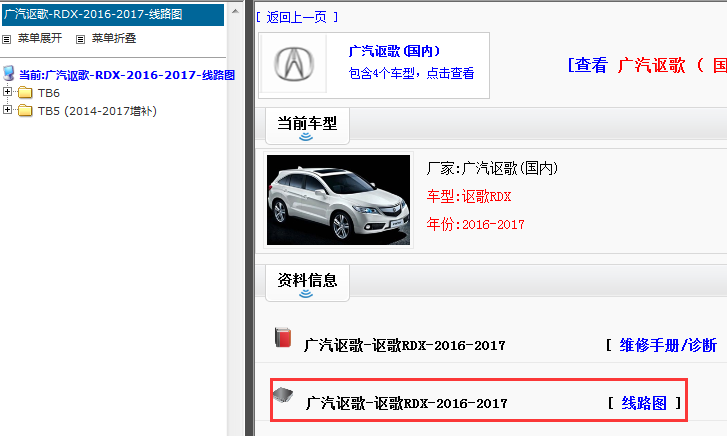This screenshot has width=727, height=436.
Task: Click the computer icon beside 当前:广汽讴歌
Action: coord(8,73)
